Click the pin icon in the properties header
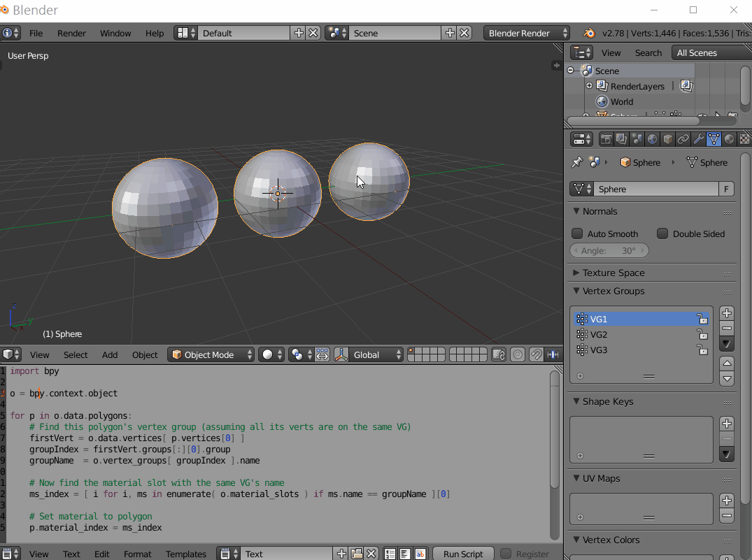 tap(577, 162)
